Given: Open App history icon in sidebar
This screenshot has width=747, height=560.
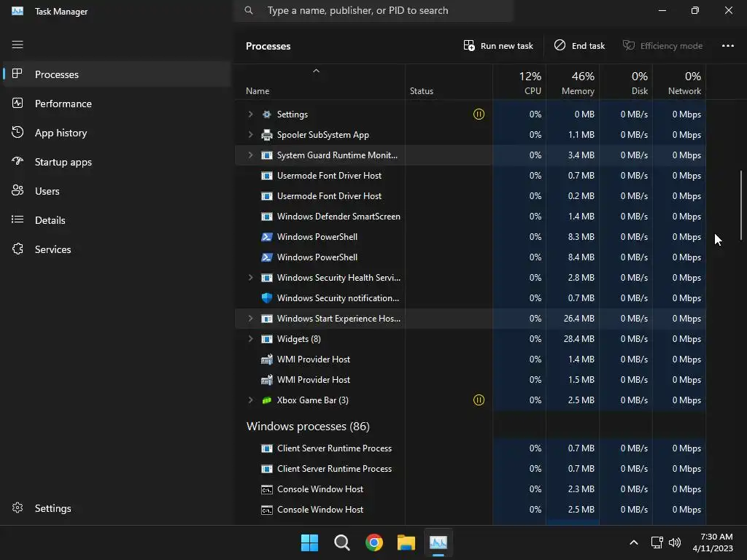Looking at the screenshot, I should (x=18, y=133).
